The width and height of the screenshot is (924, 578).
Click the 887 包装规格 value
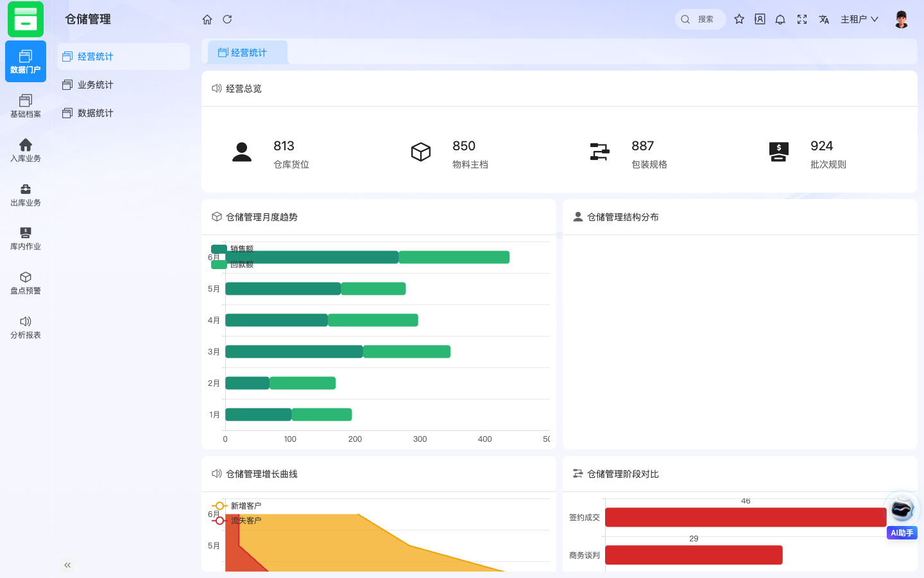click(642, 146)
